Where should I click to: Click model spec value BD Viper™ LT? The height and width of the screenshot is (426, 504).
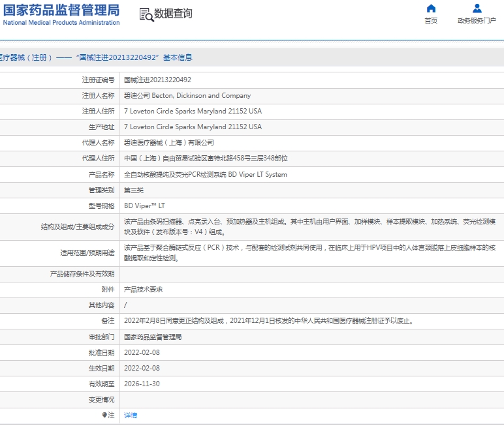(x=144, y=205)
